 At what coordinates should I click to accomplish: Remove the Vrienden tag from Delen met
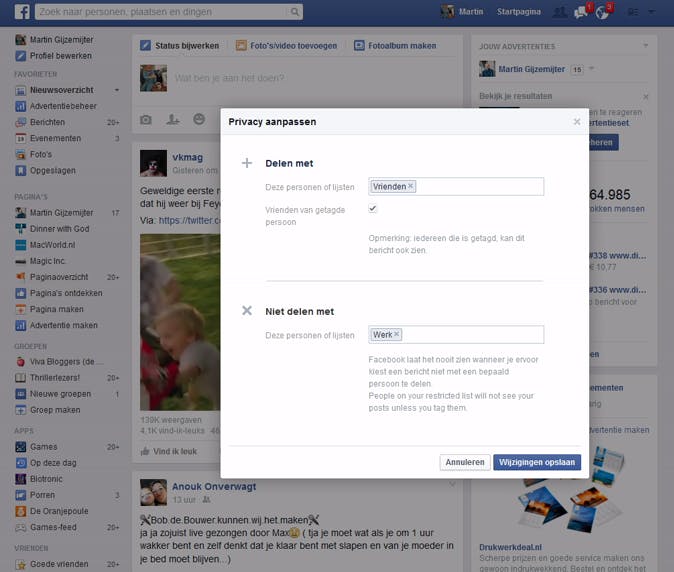[x=411, y=186]
